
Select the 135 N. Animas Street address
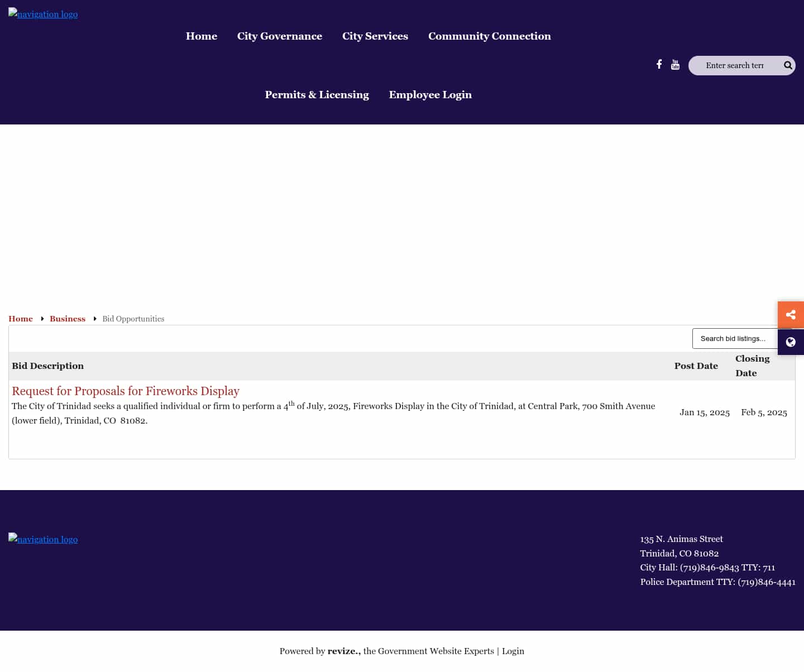[x=682, y=539]
